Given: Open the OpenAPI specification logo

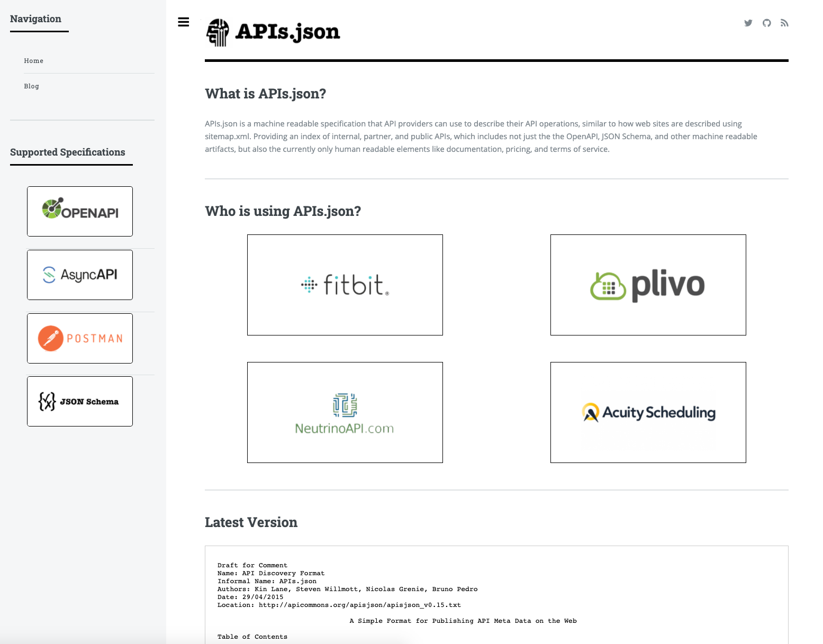Looking at the screenshot, I should [80, 211].
